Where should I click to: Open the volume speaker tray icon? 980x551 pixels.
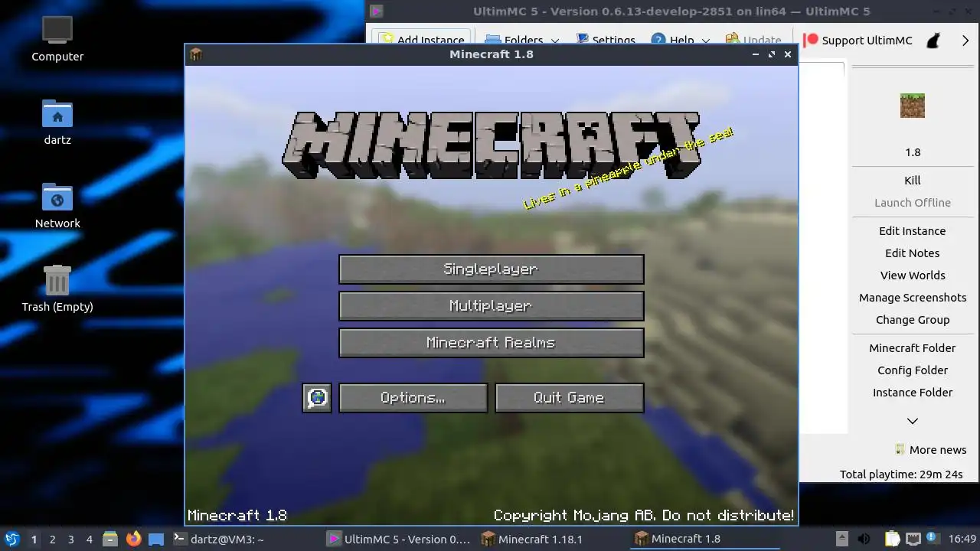(864, 539)
